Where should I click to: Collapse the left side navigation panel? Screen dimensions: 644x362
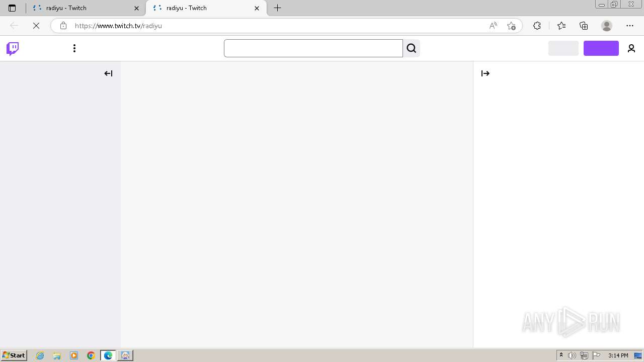click(108, 73)
